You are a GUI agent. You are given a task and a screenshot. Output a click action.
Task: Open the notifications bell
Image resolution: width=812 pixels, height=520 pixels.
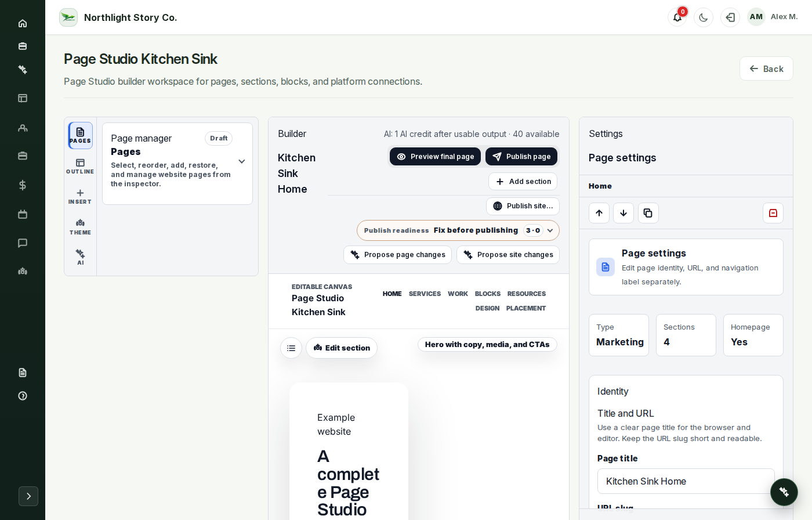[677, 17]
